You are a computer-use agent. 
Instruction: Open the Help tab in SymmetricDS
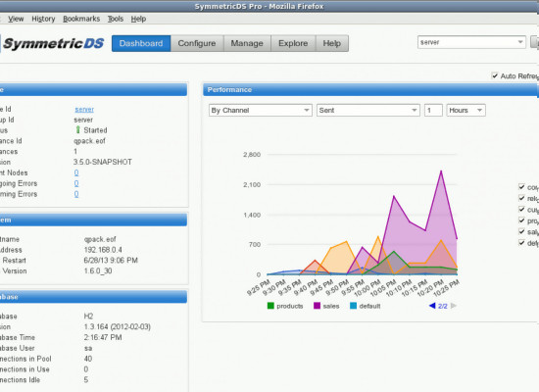click(x=331, y=43)
